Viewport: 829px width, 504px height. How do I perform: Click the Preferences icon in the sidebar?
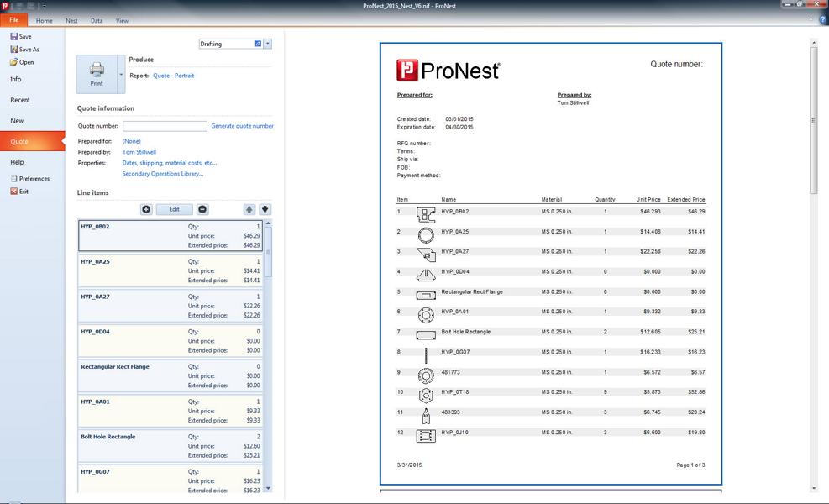(x=13, y=179)
